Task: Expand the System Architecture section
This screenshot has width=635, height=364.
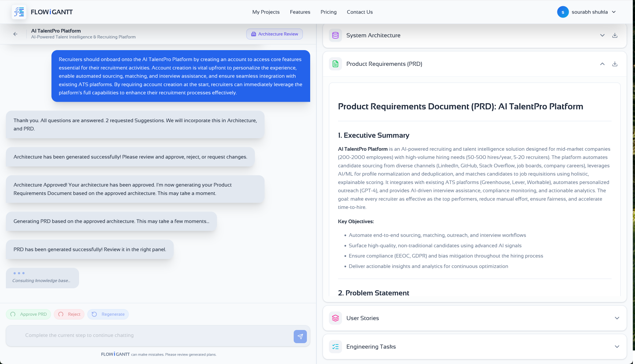Action: [x=602, y=35]
